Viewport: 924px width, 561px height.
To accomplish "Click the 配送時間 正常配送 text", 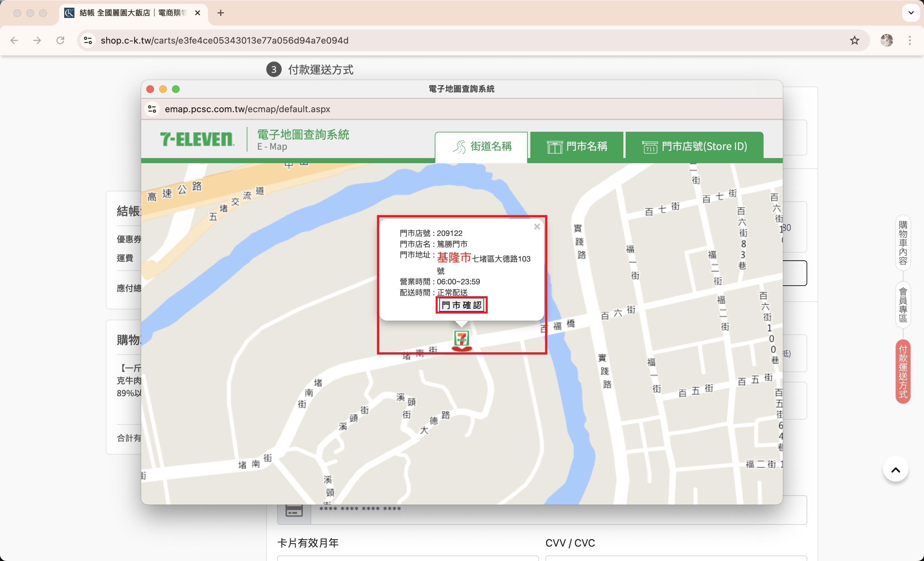I will (433, 292).
